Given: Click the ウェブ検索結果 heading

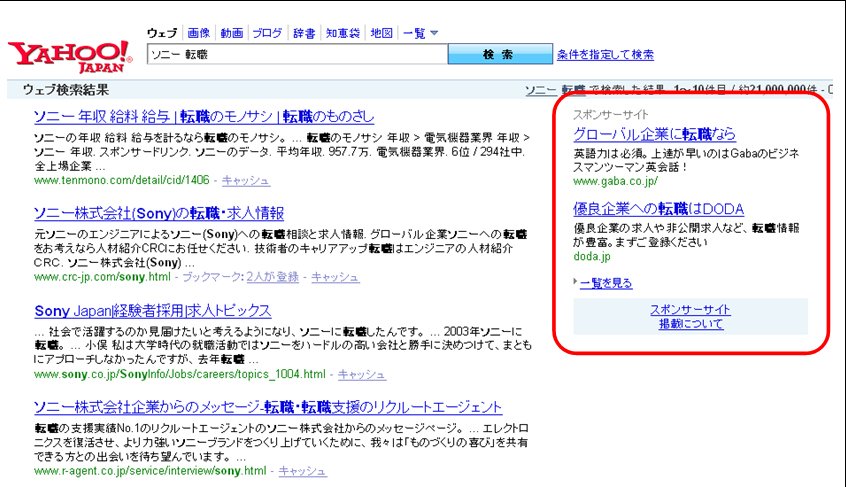Looking at the screenshot, I should pos(66,90).
